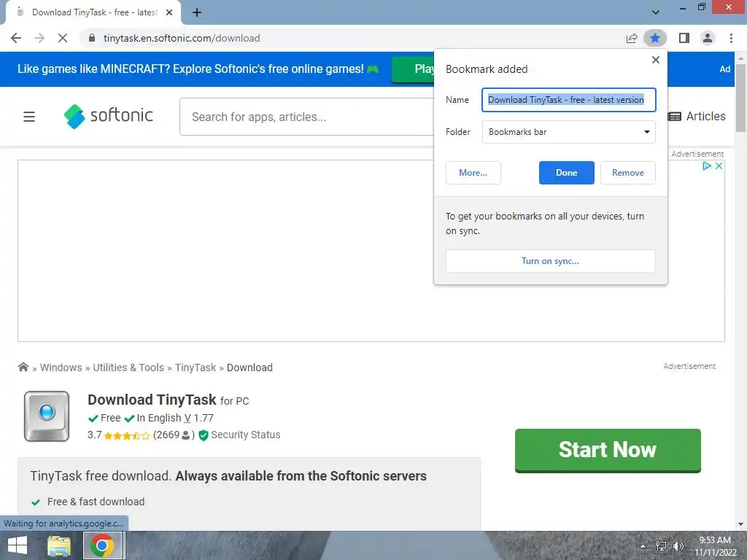Stop loading the page
The height and width of the screenshot is (560, 747).
coord(63,38)
